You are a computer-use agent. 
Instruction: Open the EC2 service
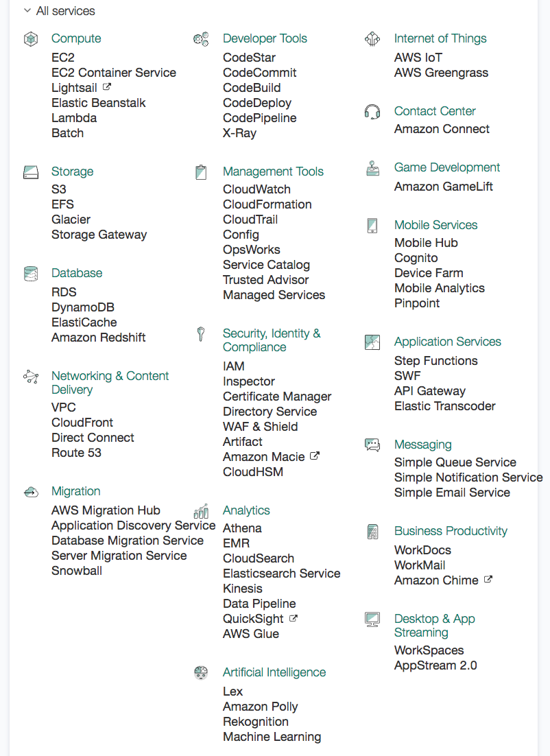(63, 58)
